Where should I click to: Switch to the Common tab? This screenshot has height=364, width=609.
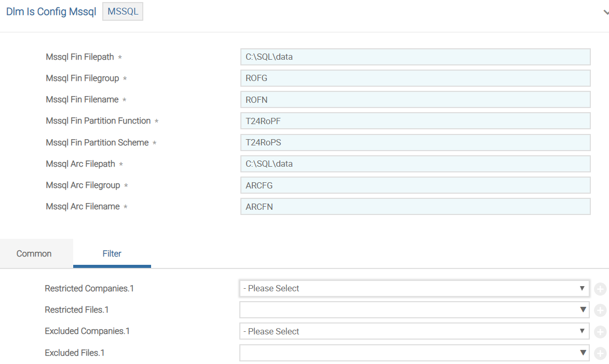point(34,254)
